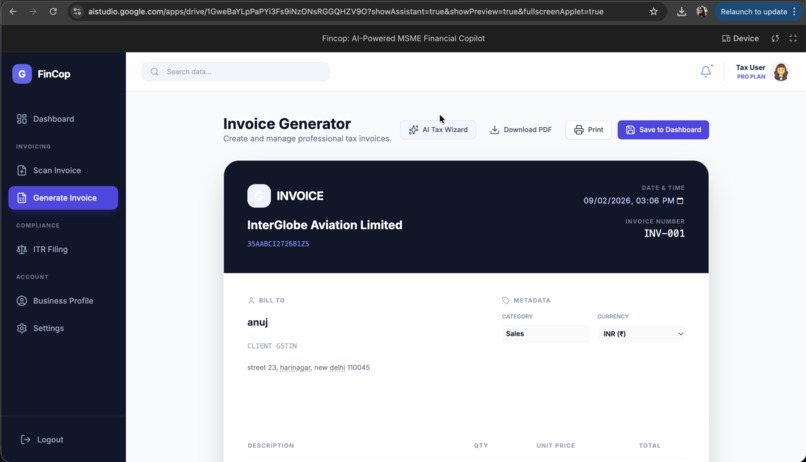Click the Tax User avatar
The width and height of the screenshot is (806, 462).
781,71
